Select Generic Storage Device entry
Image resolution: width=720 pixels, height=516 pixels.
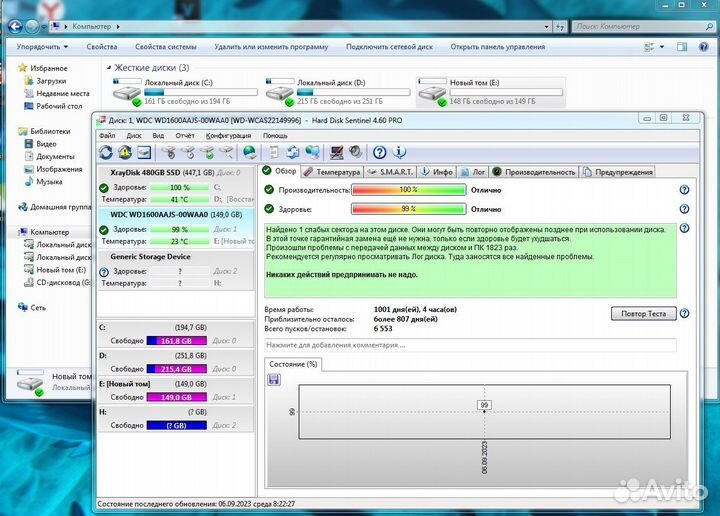tap(176, 270)
